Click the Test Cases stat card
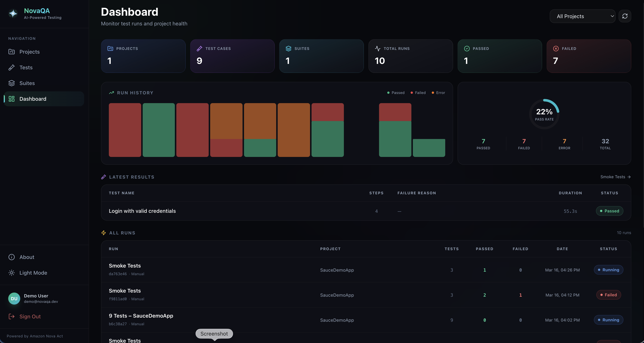This screenshot has height=343, width=644. (x=232, y=56)
